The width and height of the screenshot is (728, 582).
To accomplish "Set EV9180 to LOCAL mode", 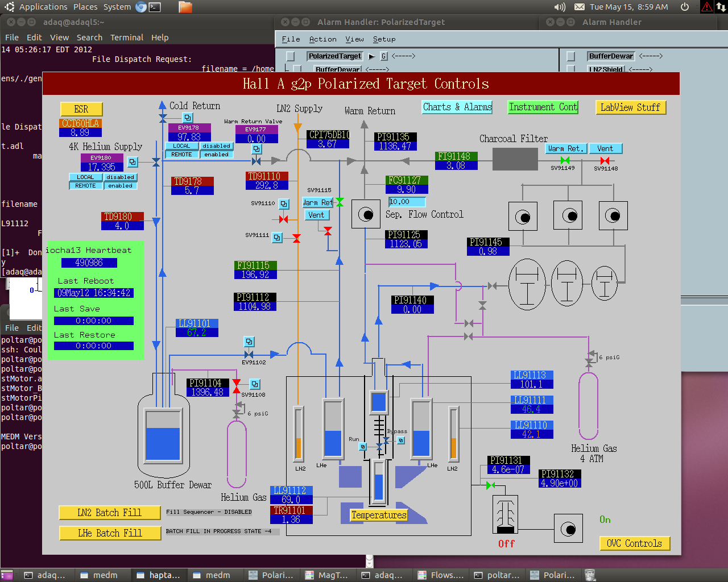I will tap(85, 177).
